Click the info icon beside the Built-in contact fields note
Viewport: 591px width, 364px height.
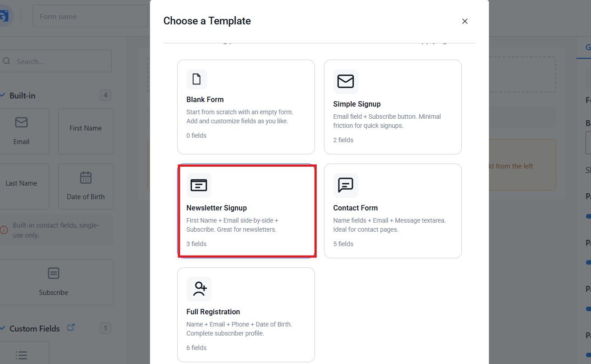(4, 230)
